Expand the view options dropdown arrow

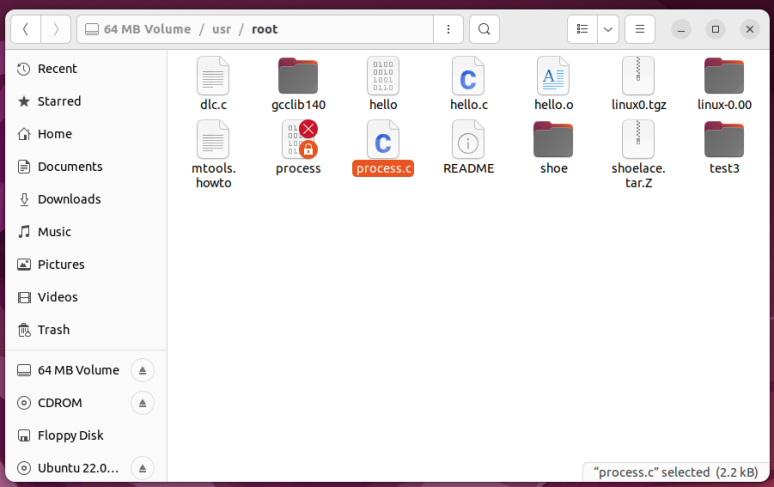[x=608, y=30]
